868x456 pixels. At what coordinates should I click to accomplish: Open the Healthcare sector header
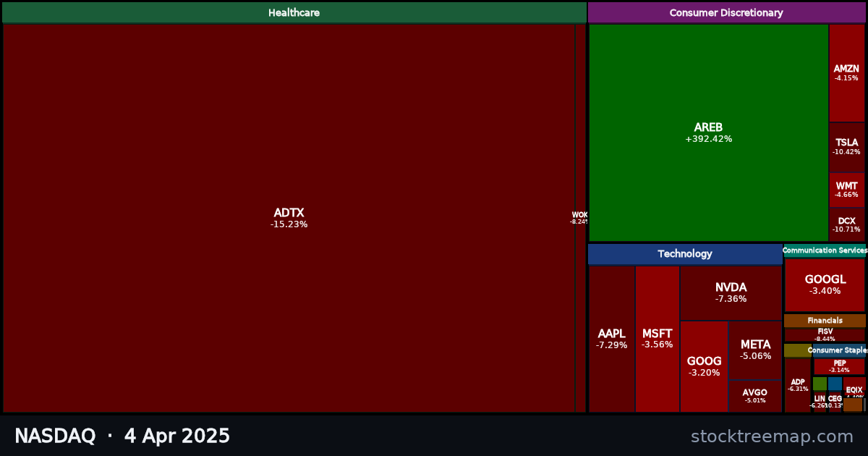point(294,12)
